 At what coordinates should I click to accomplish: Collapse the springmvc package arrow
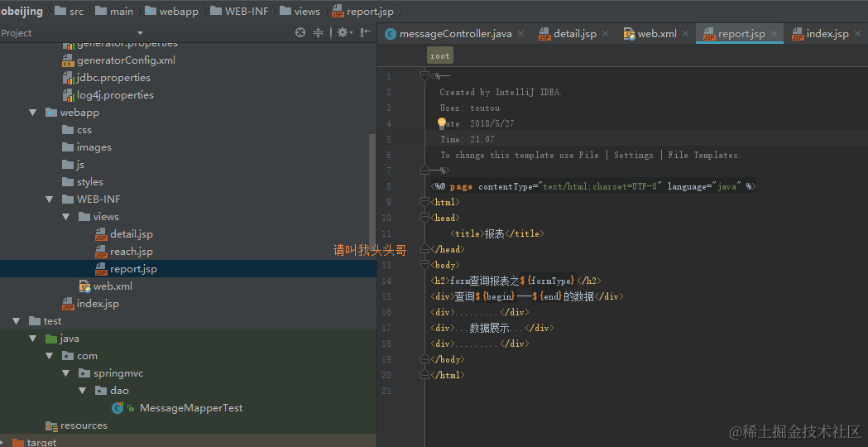click(66, 373)
